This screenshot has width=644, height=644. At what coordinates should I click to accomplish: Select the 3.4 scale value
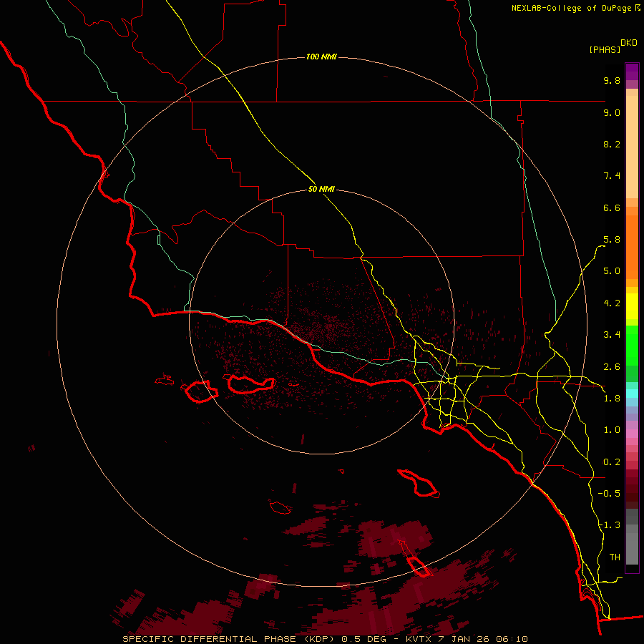click(612, 335)
